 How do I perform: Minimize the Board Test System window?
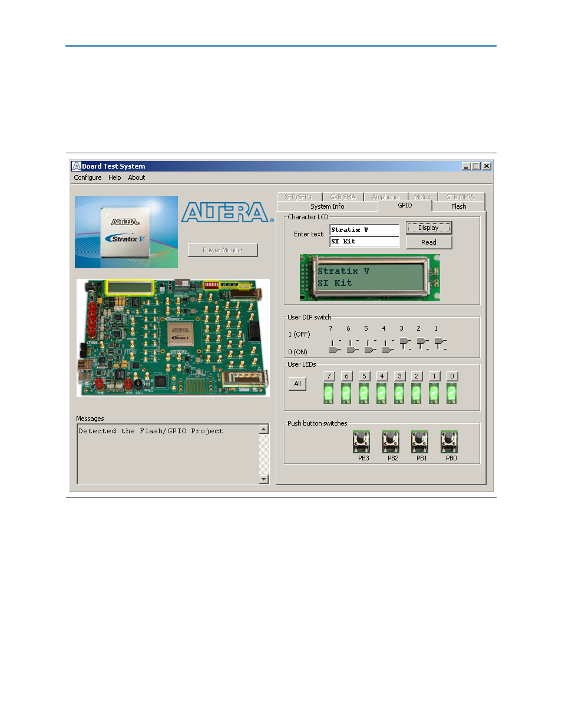pyautogui.click(x=466, y=166)
